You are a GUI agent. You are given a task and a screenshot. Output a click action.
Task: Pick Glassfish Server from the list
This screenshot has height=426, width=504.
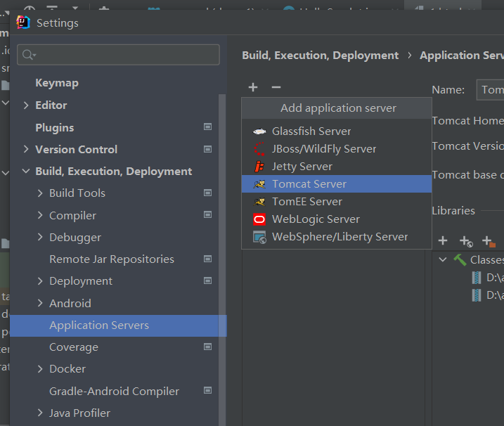pyautogui.click(x=311, y=131)
